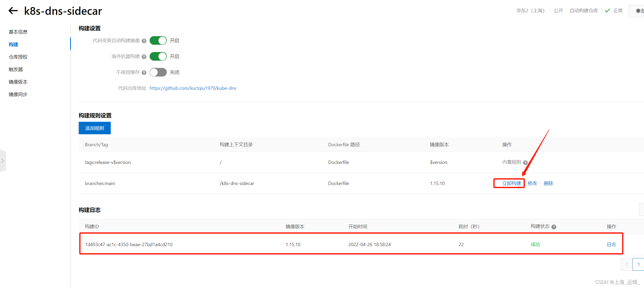644x287 pixels.
Task: Expand the collapsed left side panel
Action: tap(3, 161)
